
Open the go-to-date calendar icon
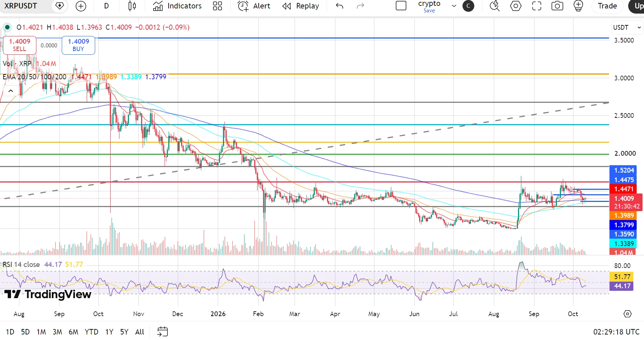[x=162, y=332]
